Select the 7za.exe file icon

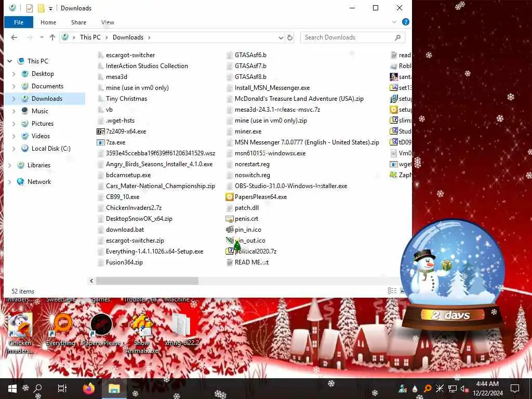pos(100,142)
